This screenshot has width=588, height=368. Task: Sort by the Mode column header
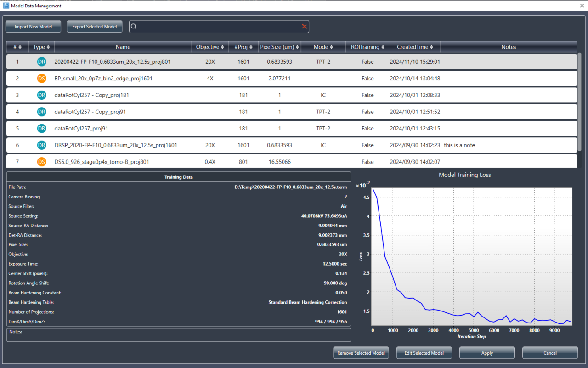(x=323, y=47)
